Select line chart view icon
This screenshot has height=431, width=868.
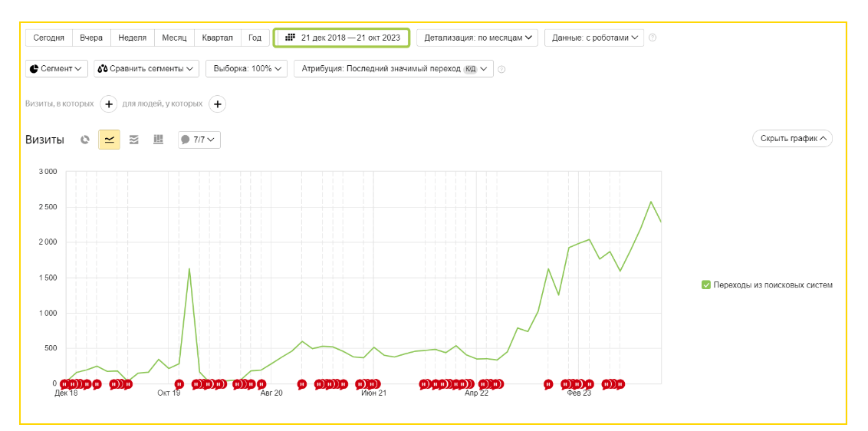pos(109,140)
